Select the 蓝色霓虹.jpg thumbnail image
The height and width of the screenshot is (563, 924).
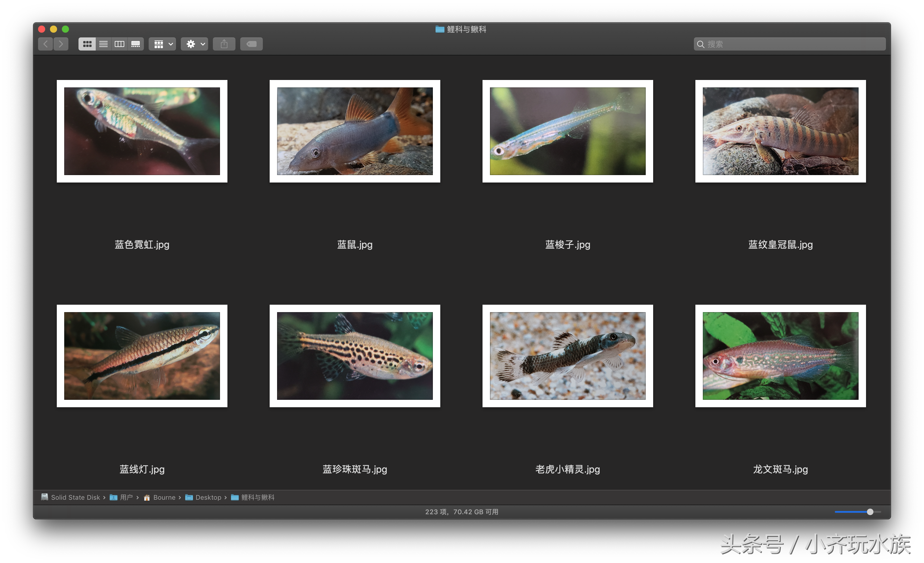point(142,131)
